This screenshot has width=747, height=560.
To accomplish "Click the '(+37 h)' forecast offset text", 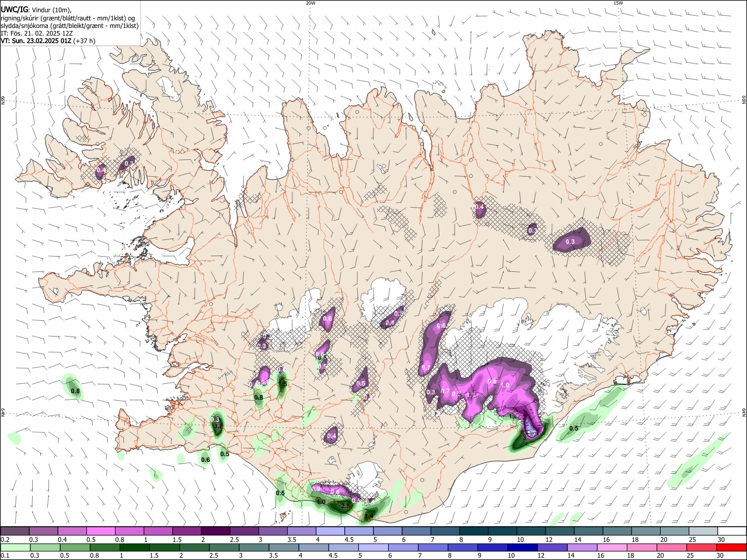I will pyautogui.click(x=85, y=41).
